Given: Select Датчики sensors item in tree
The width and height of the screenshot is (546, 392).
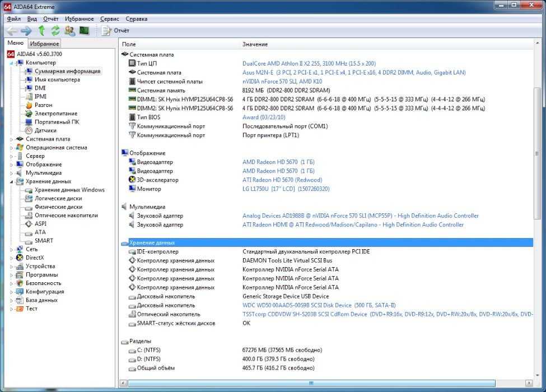Looking at the screenshot, I should [45, 130].
